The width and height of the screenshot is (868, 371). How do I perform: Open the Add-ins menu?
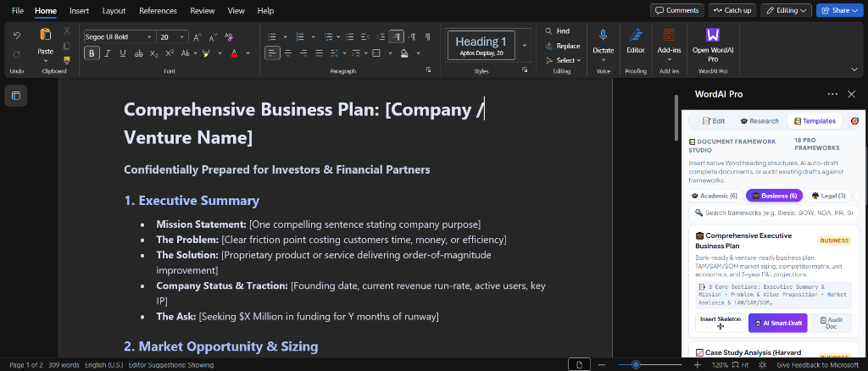(x=670, y=44)
